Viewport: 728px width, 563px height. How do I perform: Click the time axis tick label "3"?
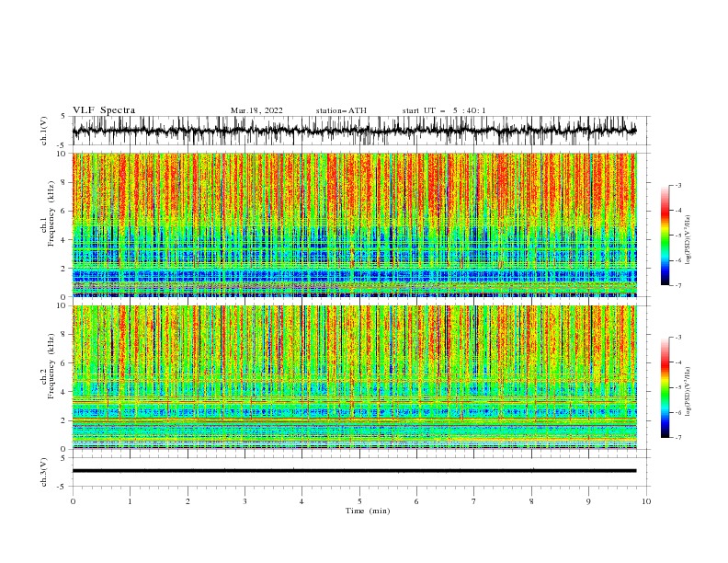[x=245, y=501]
